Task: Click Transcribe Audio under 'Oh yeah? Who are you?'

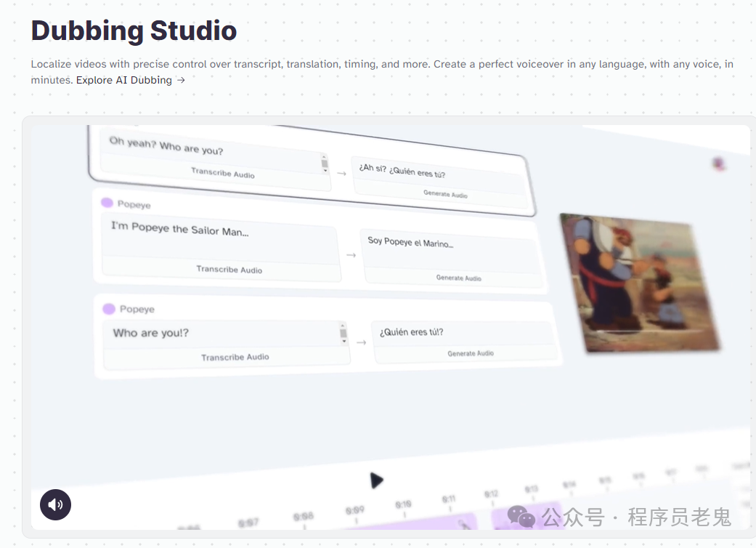Action: (x=223, y=173)
